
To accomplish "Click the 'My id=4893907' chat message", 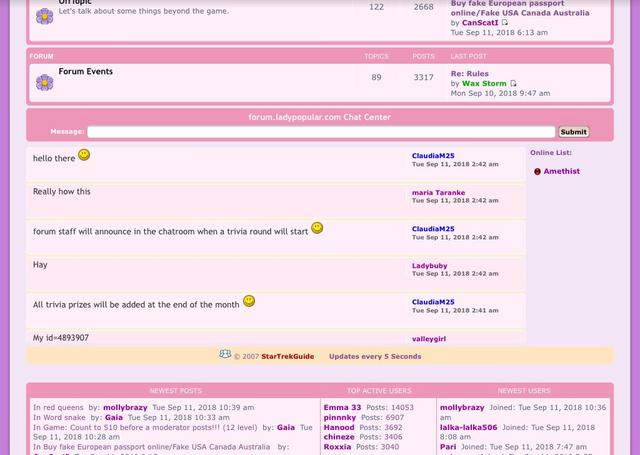I will click(x=61, y=337).
